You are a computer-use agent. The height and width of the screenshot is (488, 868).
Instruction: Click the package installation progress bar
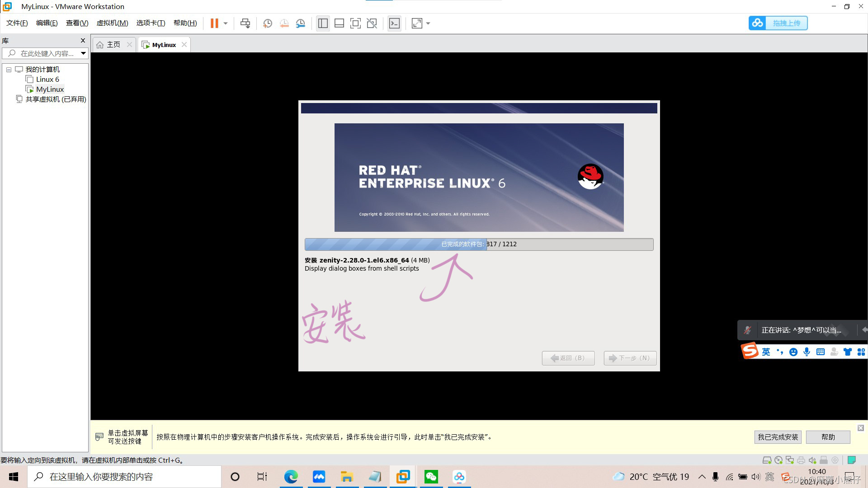point(479,244)
